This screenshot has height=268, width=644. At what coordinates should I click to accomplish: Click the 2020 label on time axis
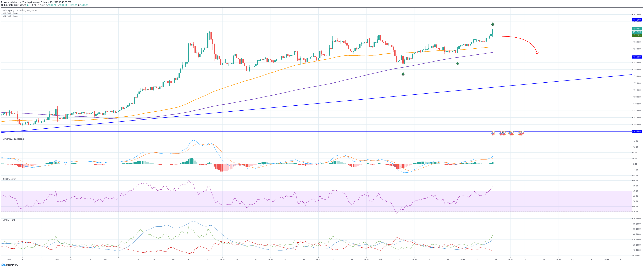173,260
